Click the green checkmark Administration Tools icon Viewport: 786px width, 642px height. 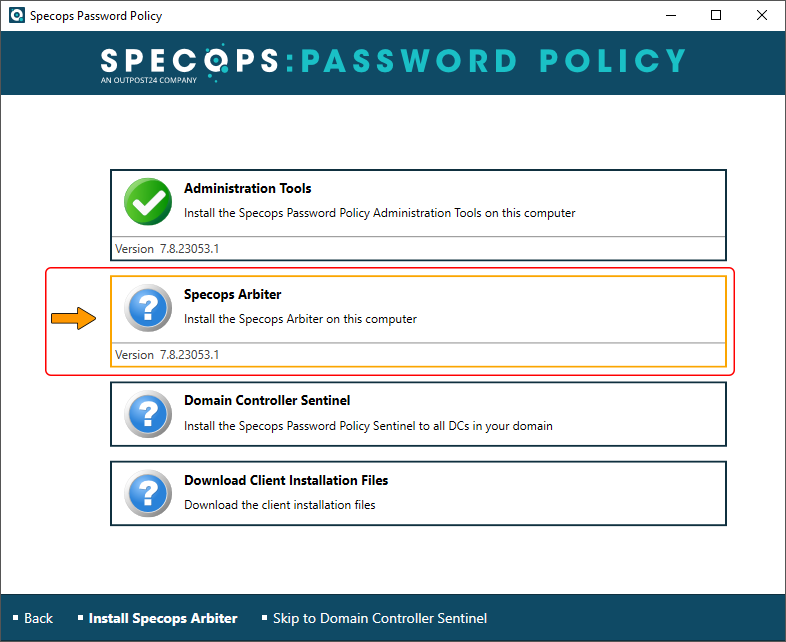point(148,201)
